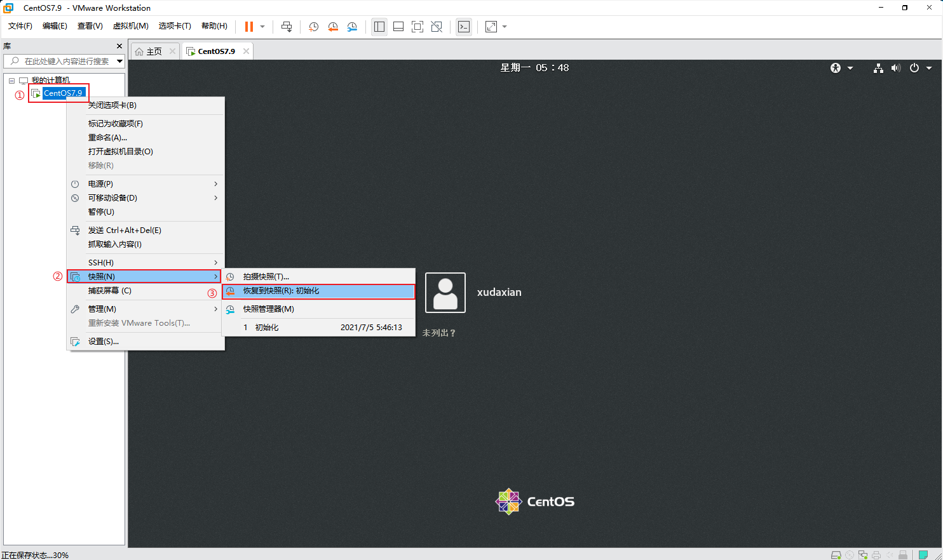Click the network icon in CentOS top bar
Image resolution: width=943 pixels, height=560 pixels.
878,68
